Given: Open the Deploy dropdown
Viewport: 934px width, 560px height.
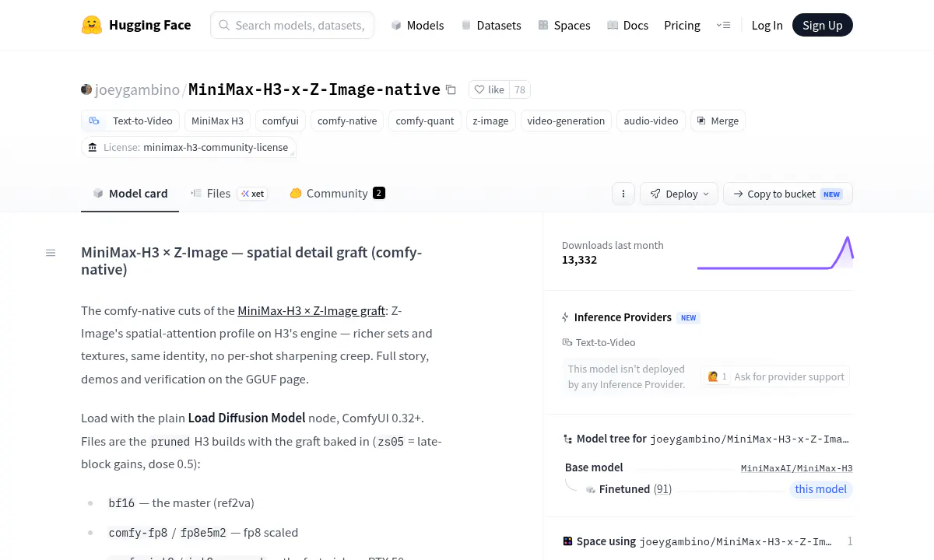Looking at the screenshot, I should (x=679, y=194).
